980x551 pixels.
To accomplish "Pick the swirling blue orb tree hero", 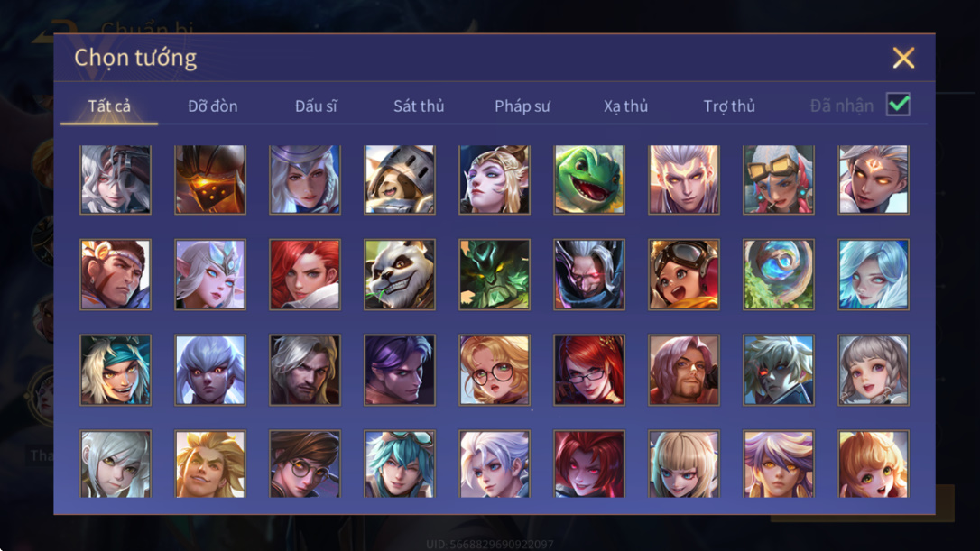I will coord(778,275).
